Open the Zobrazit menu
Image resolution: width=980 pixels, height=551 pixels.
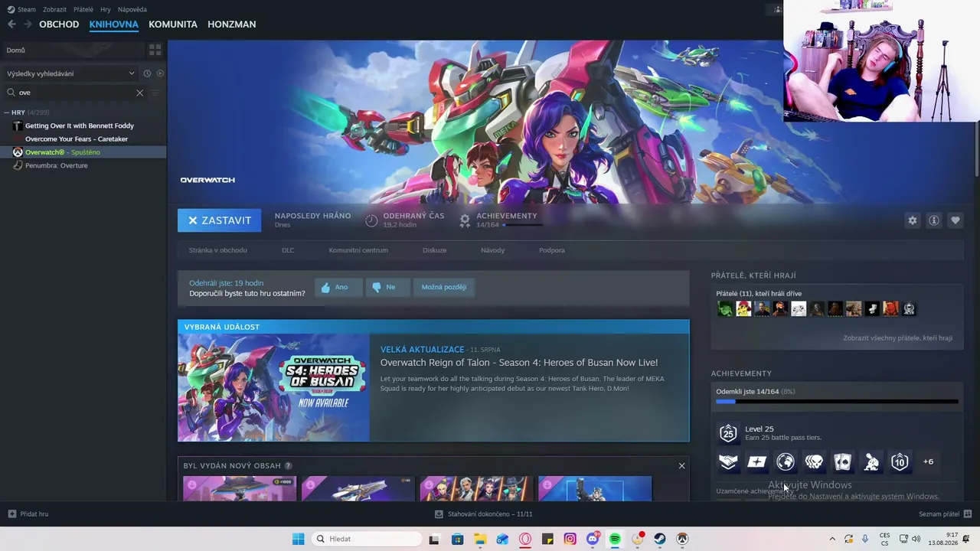[55, 9]
